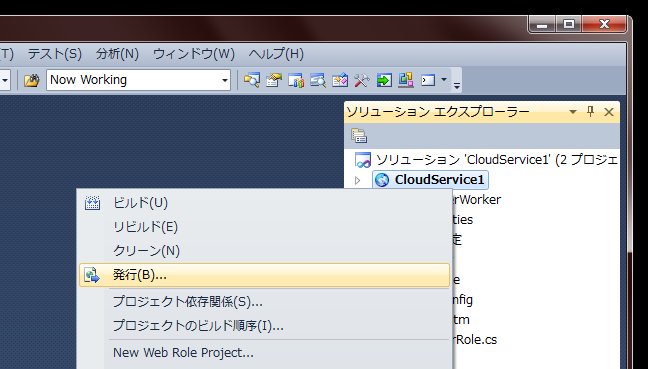Maximize the Visual Studio window
This screenshot has height=369, width=648.
point(569,25)
